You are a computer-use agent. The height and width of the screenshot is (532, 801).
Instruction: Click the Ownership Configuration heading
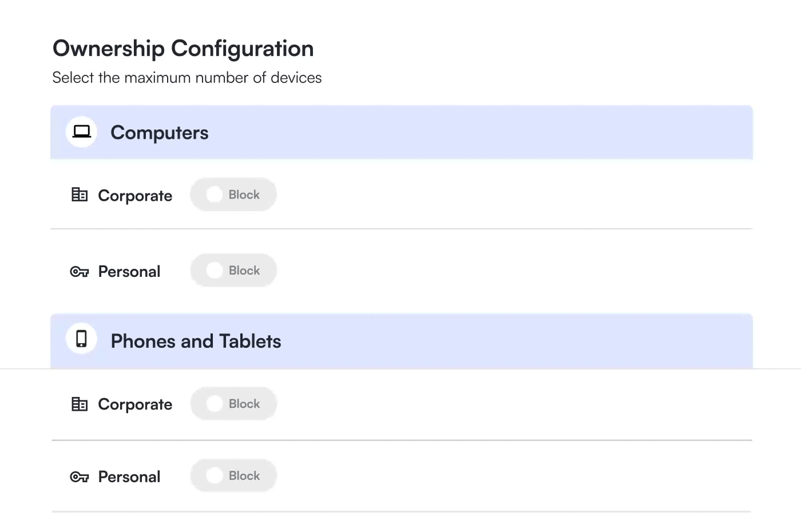[183, 49]
